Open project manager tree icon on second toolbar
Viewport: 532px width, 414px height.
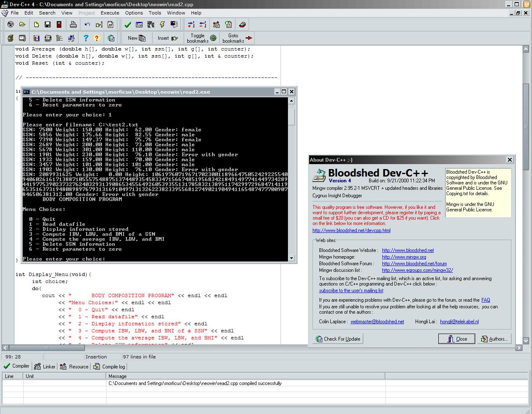tap(59, 38)
